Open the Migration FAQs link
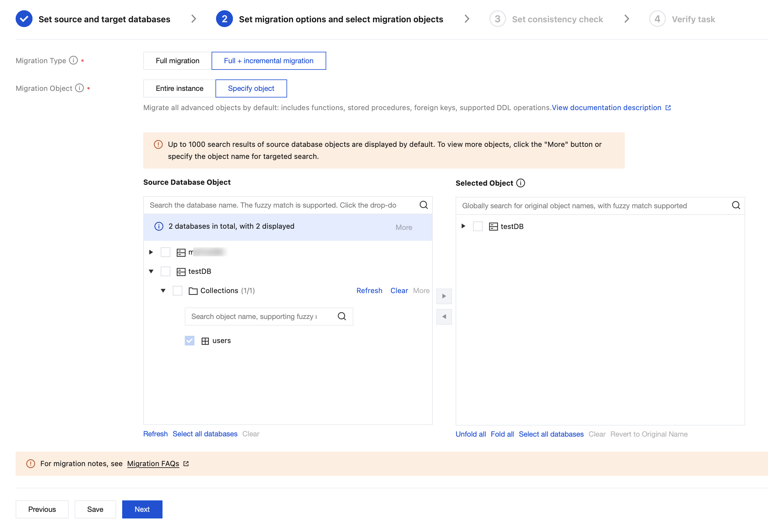The width and height of the screenshot is (768, 532). click(153, 463)
